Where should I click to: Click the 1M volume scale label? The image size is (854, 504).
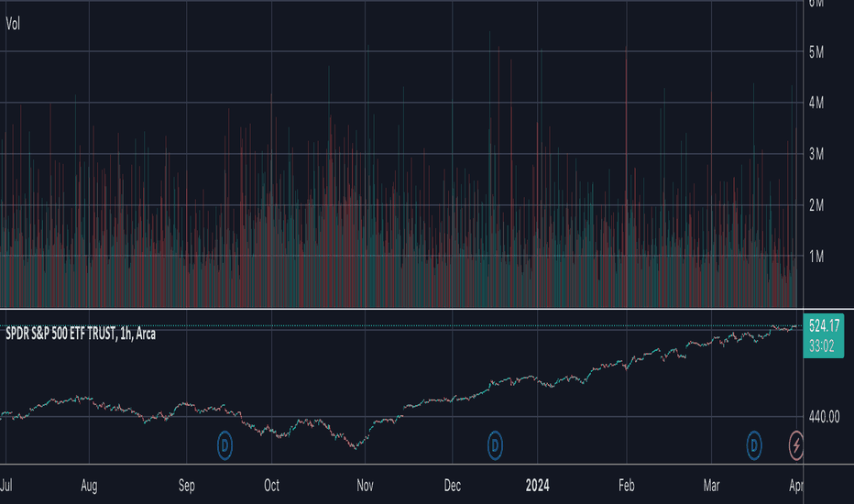[816, 257]
